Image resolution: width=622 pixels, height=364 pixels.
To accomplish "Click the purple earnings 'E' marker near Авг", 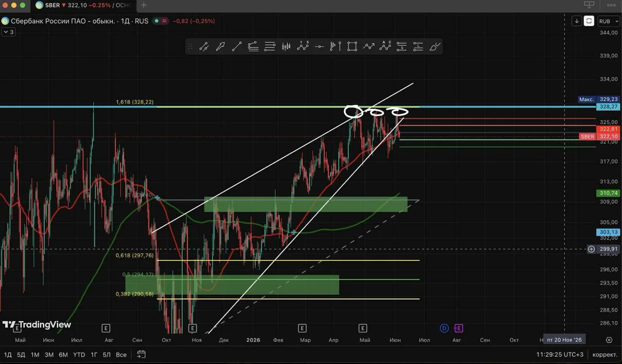I will pos(458,329).
